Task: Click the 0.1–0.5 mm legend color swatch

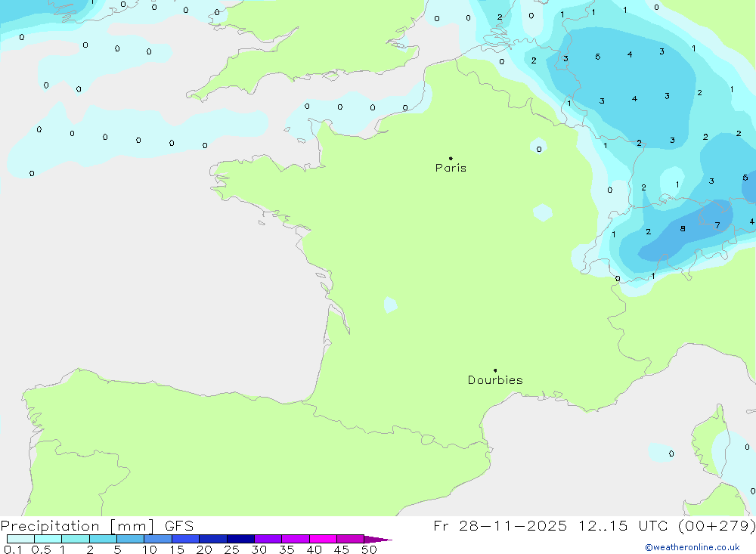Action: [x=20, y=539]
